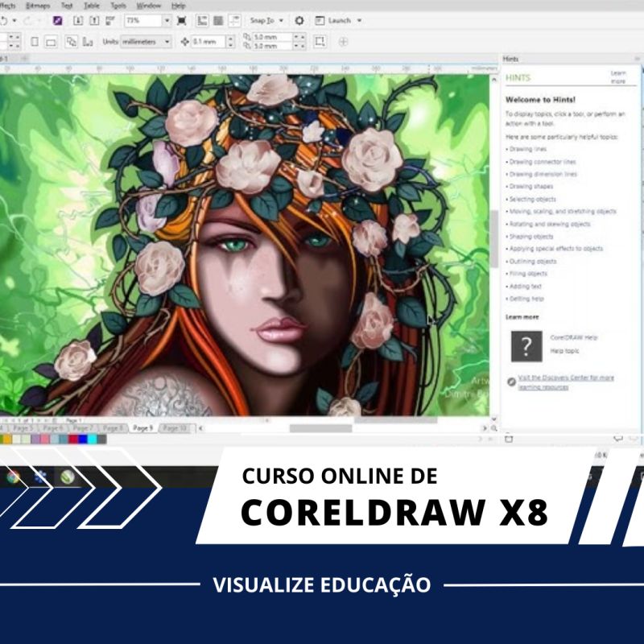Open the Table menu
This screenshot has height=644, width=644.
coord(91,6)
